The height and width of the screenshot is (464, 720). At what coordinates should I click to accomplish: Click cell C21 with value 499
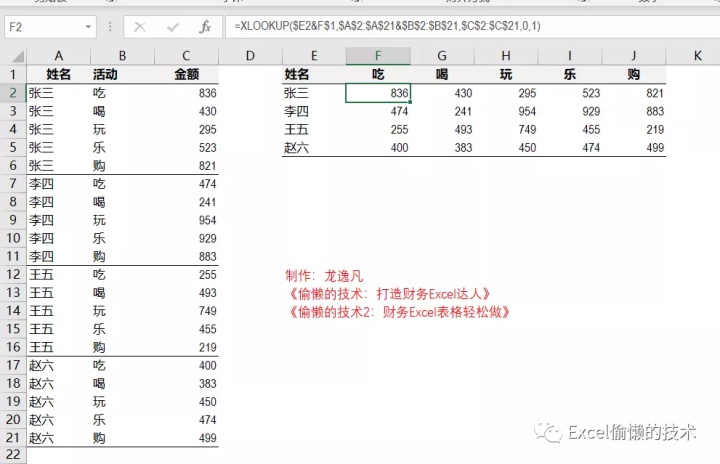[186, 438]
